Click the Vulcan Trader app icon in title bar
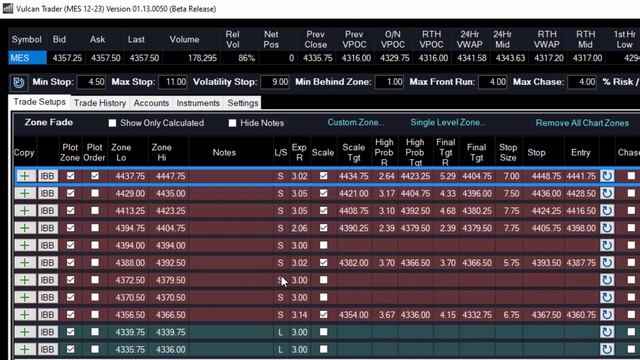Viewport: 640px width, 360px height. coord(7,9)
